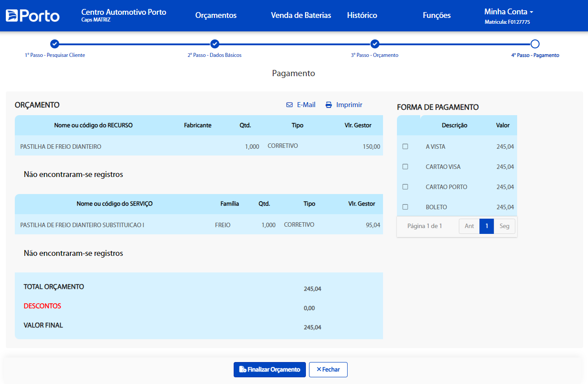
Task: Select 'PASTILHA DE FREIO DIANTEIRO' resource row
Action: (199, 146)
